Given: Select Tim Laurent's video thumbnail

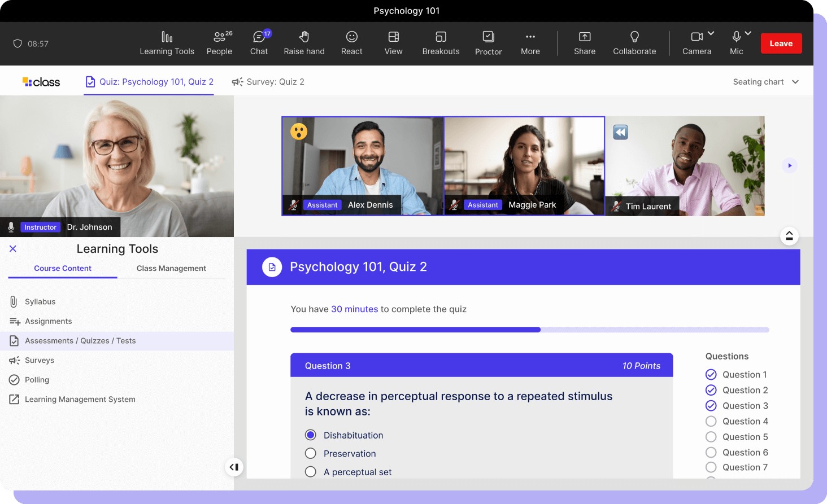Looking at the screenshot, I should [685, 166].
